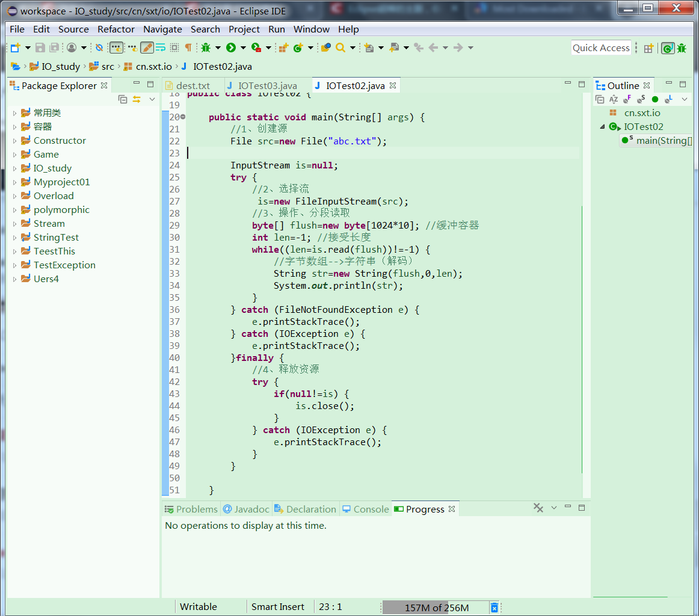This screenshot has height=616, width=699.
Task: Expand the Stream project tree item
Action: click(14, 223)
